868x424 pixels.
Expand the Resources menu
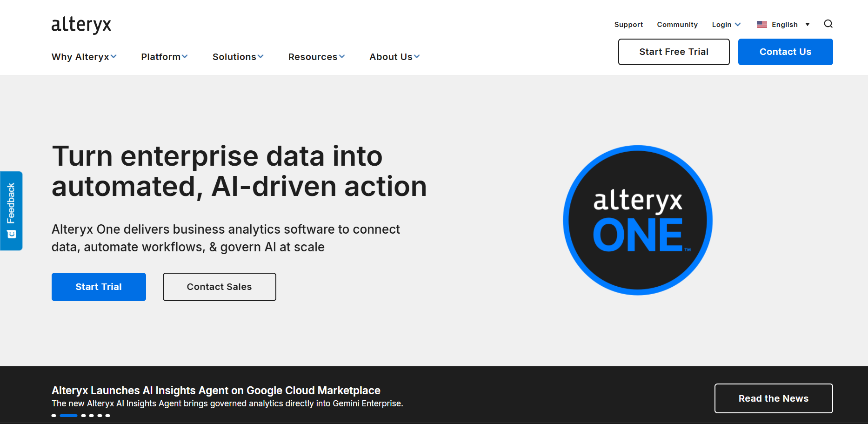(316, 57)
